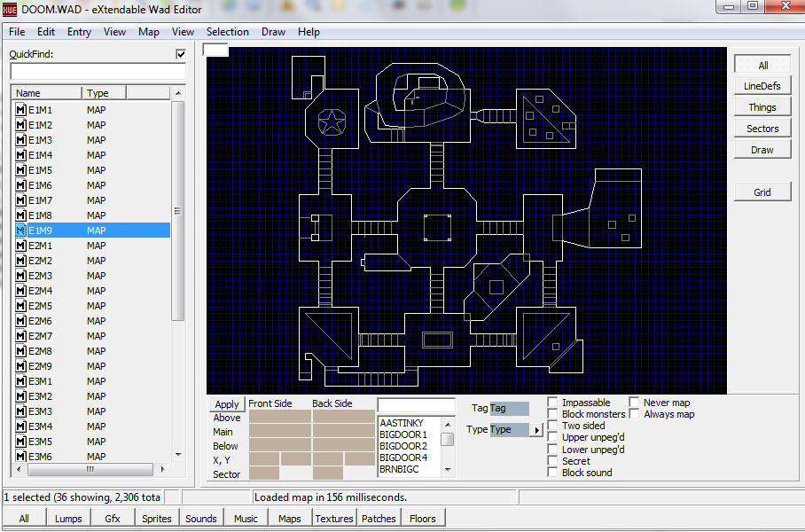Click the map icon beside E3M4
The height and width of the screenshot is (532, 805).
[x=21, y=426]
